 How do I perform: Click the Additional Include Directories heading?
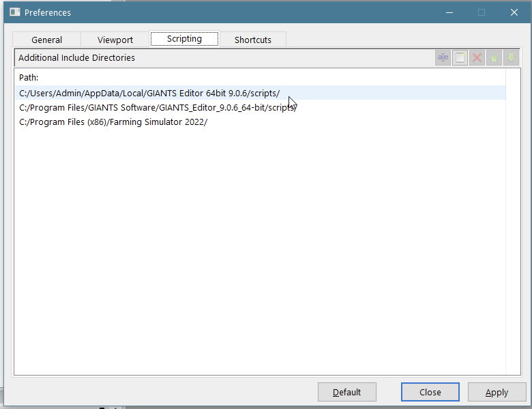coord(76,58)
